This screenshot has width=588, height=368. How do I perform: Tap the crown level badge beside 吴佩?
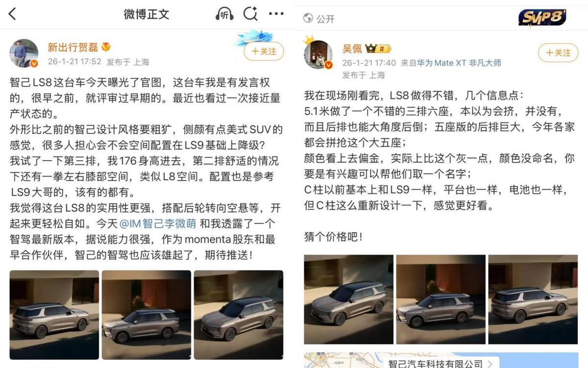(x=378, y=49)
